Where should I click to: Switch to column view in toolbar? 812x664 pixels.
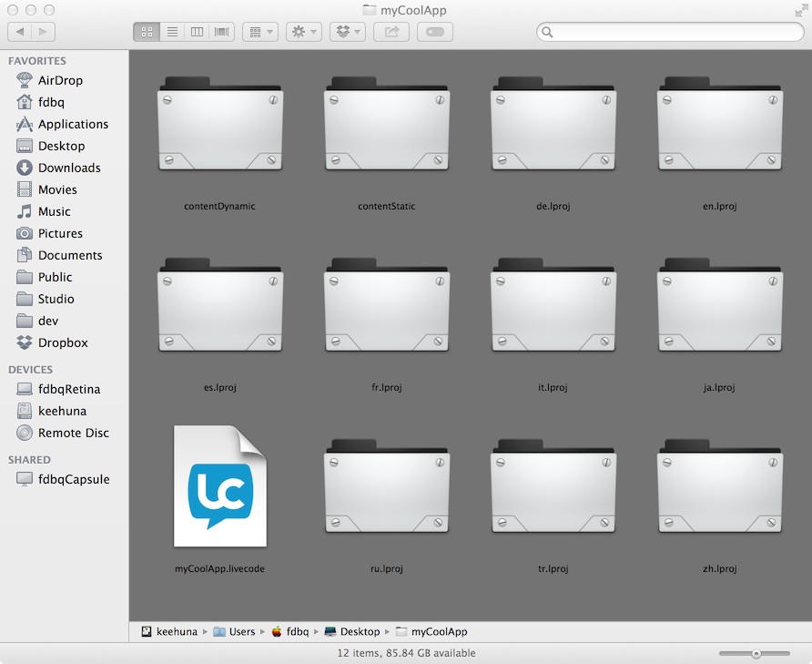(x=197, y=32)
